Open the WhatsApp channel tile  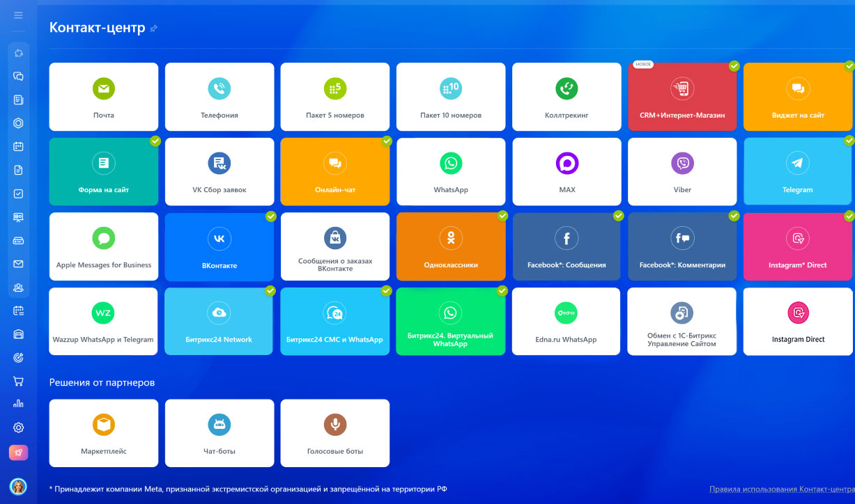(x=451, y=172)
